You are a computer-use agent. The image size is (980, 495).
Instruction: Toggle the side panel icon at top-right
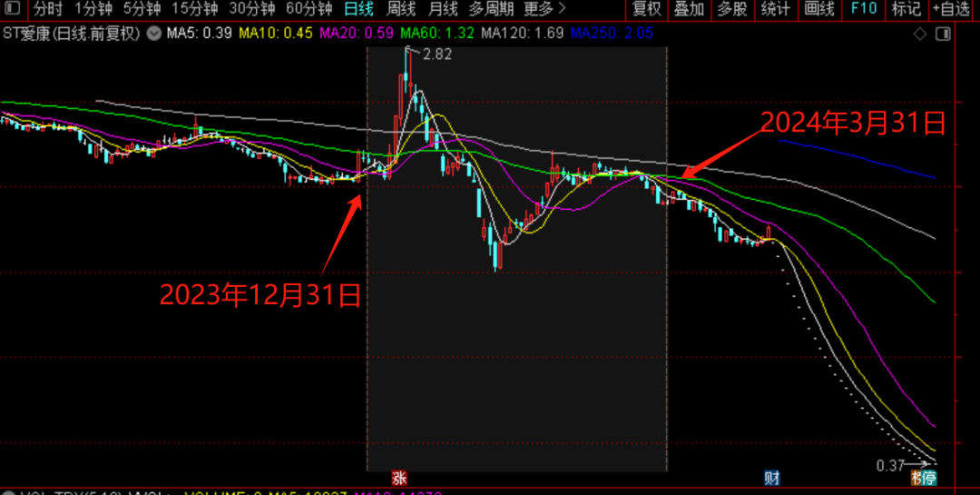(x=944, y=35)
